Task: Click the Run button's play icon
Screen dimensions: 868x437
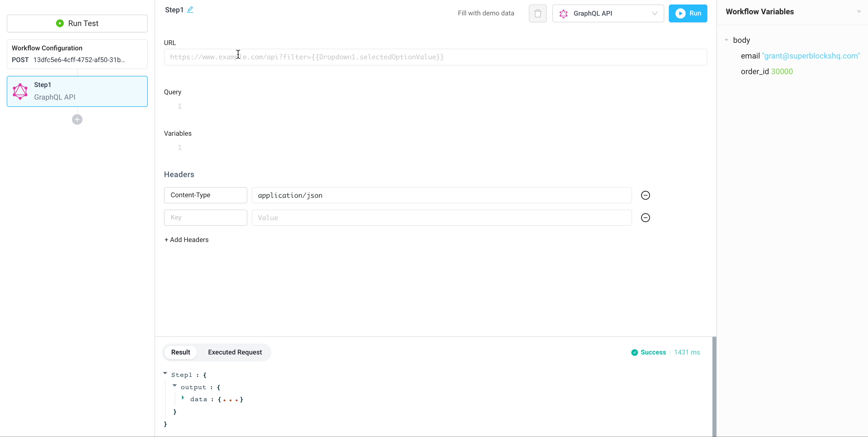Action: [681, 13]
